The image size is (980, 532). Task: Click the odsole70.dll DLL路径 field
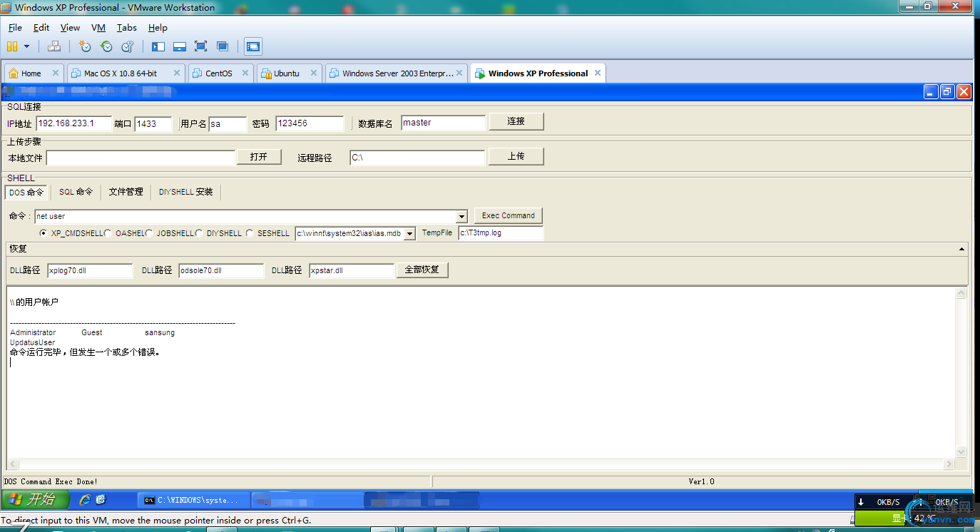[221, 271]
